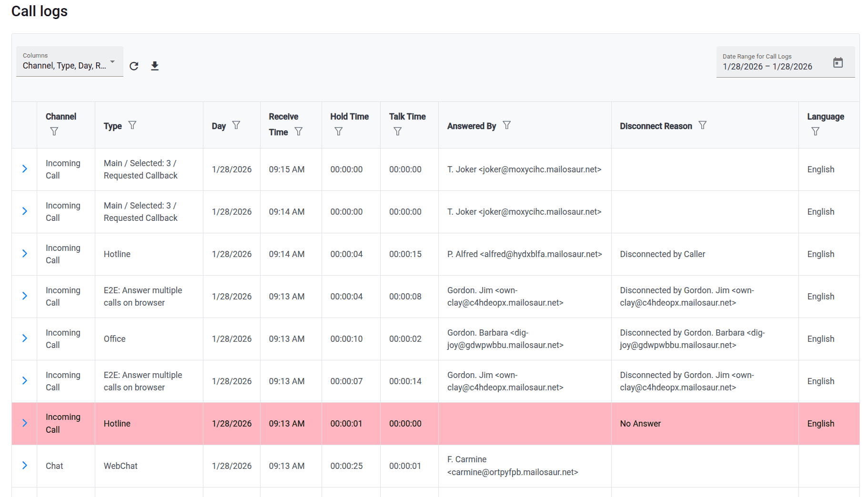
Task: Open the Receive Time column filter
Action: [299, 131]
